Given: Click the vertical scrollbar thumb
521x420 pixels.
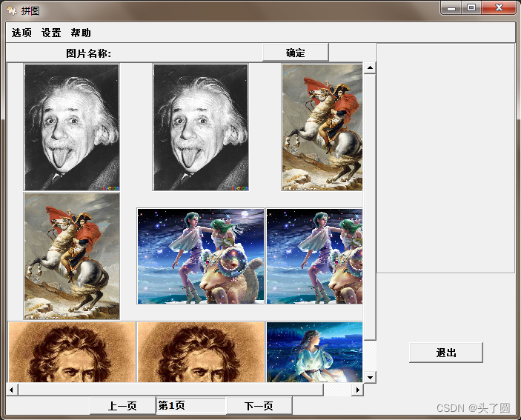Looking at the screenshot, I should pos(370,207).
